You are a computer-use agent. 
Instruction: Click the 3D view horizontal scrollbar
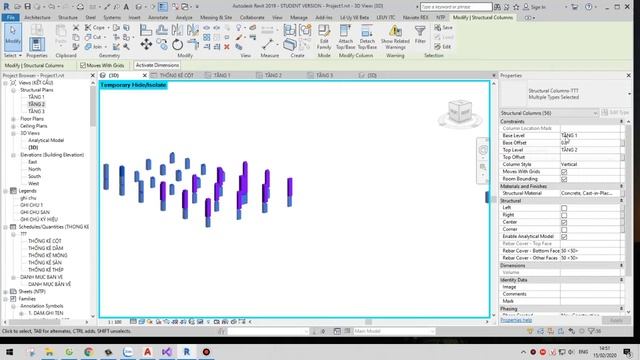(368, 322)
